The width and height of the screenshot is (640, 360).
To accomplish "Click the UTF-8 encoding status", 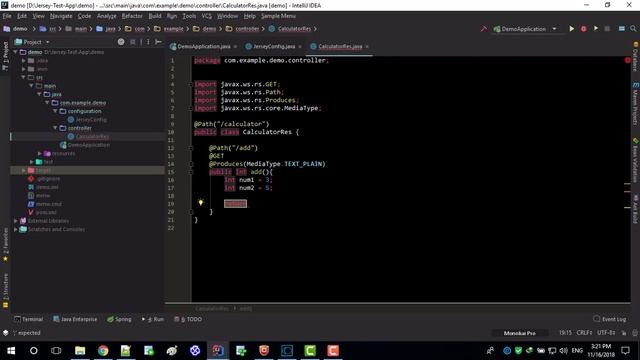I will point(606,333).
